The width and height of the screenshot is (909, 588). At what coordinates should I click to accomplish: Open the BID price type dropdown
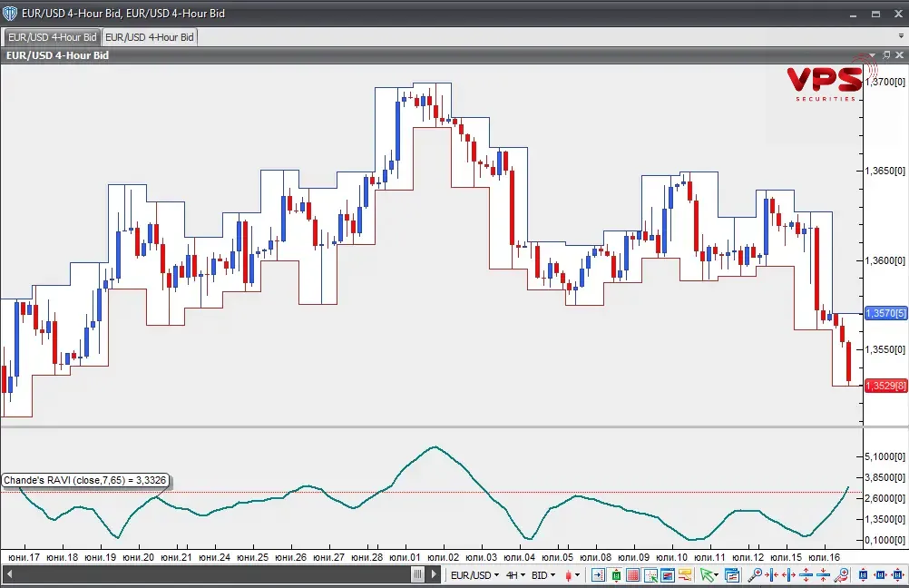543,574
